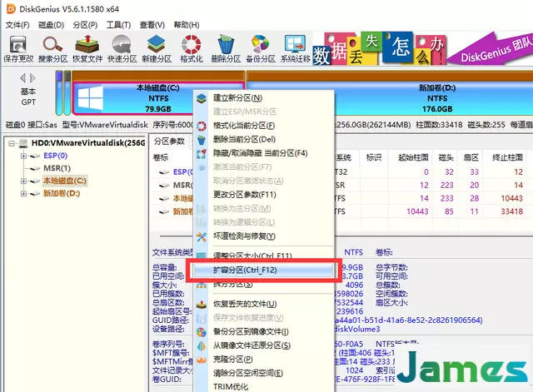Expand the 本地磁盘(C:) tree node
This screenshot has height=392, width=533.
pyautogui.click(x=23, y=181)
